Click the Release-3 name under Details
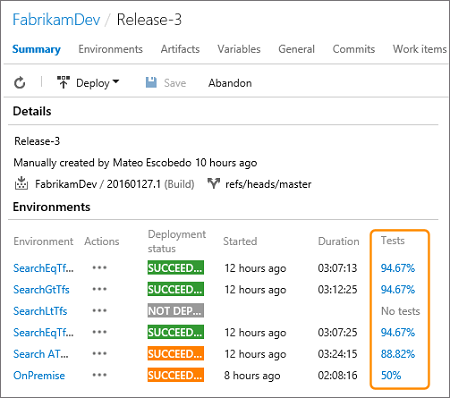 click(x=37, y=141)
